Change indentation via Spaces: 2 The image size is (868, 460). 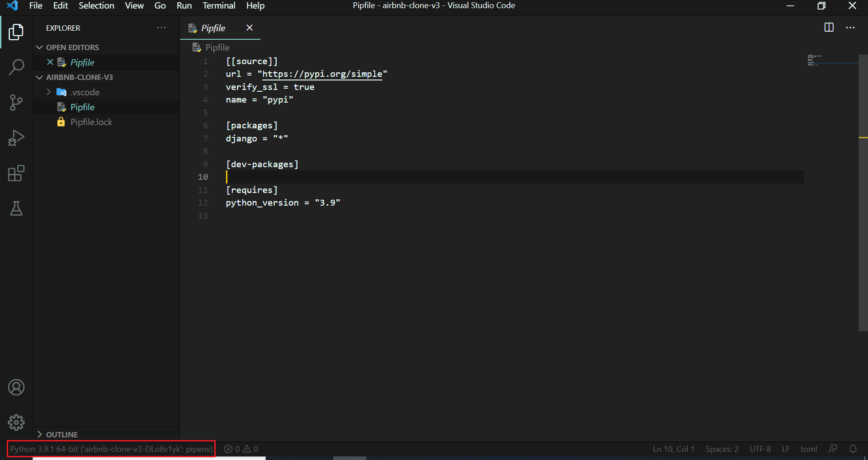click(722, 449)
